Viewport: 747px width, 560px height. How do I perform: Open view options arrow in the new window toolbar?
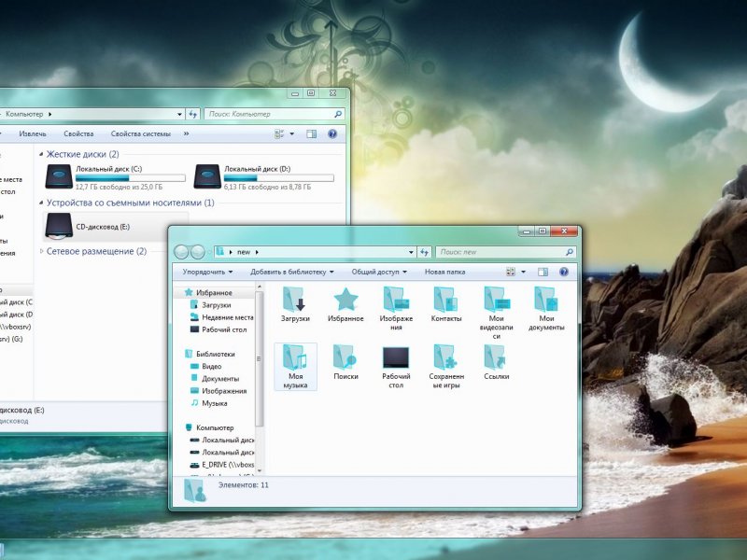(523, 272)
